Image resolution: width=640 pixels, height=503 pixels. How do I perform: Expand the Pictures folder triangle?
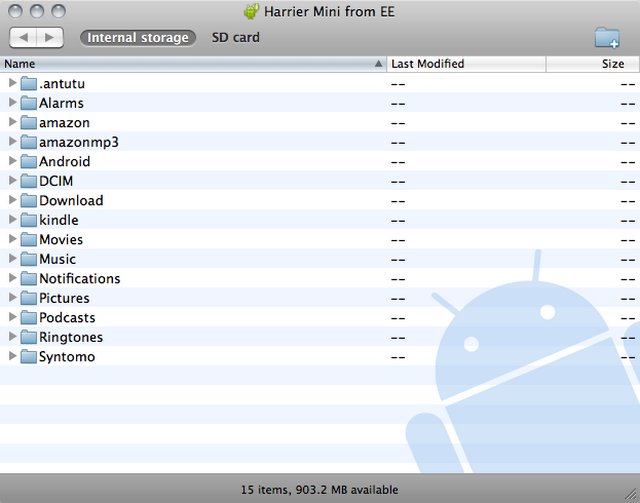click(12, 298)
